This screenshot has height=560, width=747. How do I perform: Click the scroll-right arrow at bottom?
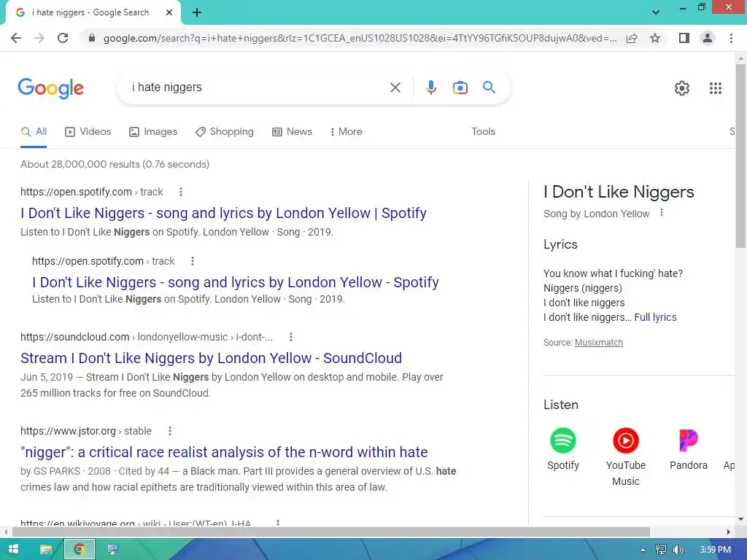pos(729,532)
